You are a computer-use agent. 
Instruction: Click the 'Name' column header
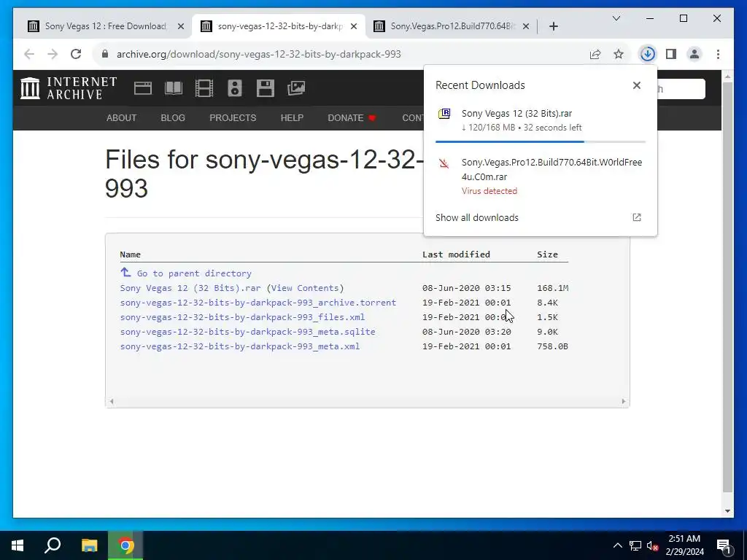tap(130, 254)
